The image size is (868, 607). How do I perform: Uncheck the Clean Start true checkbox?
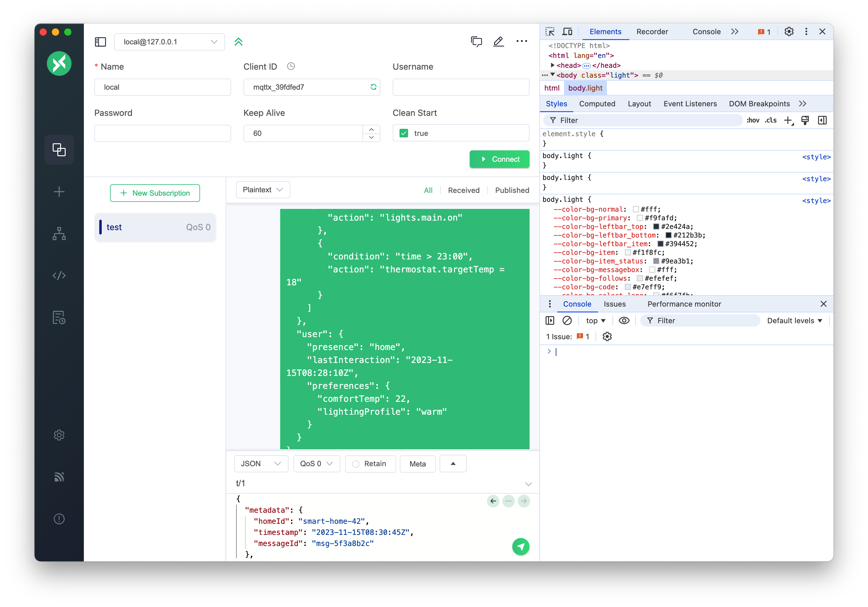[404, 133]
